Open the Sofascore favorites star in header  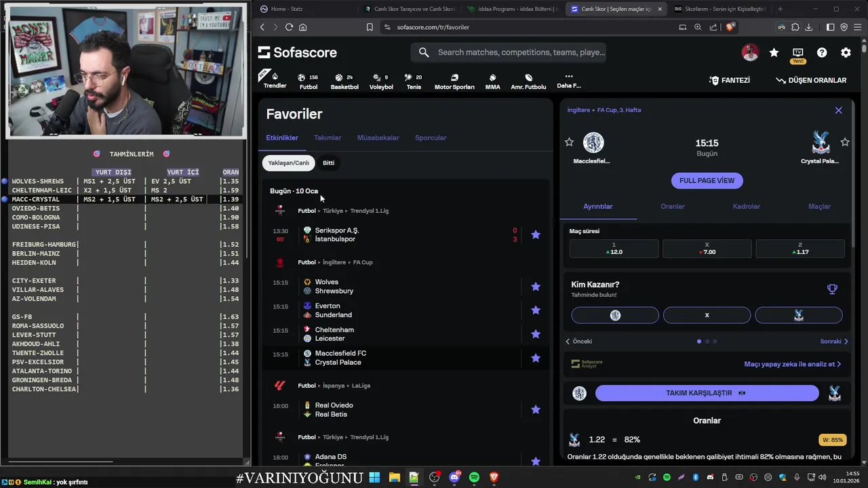[x=774, y=53]
